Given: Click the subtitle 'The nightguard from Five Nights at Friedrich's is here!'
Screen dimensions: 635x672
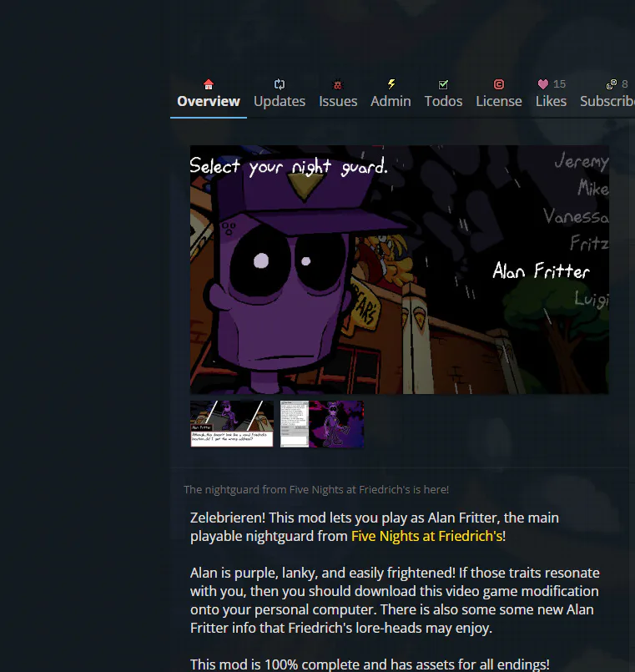Looking at the screenshot, I should tap(316, 489).
